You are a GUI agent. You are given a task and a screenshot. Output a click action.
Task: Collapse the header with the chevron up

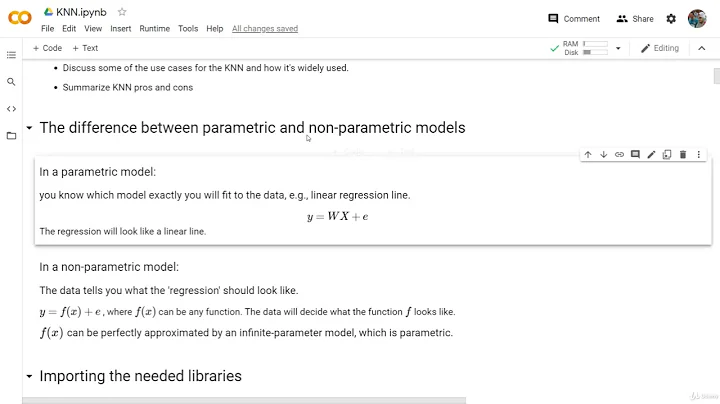[x=702, y=48]
